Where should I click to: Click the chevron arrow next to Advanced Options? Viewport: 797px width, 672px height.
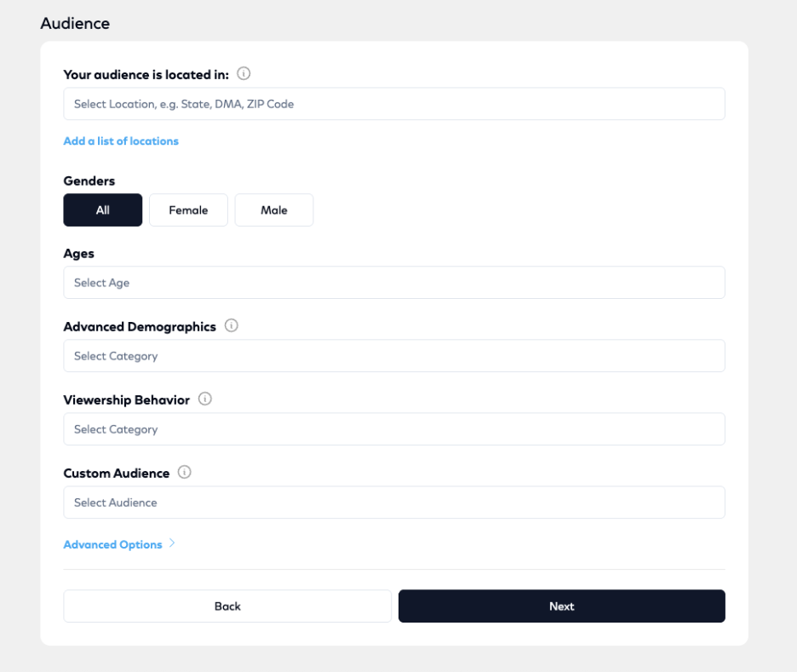172,544
